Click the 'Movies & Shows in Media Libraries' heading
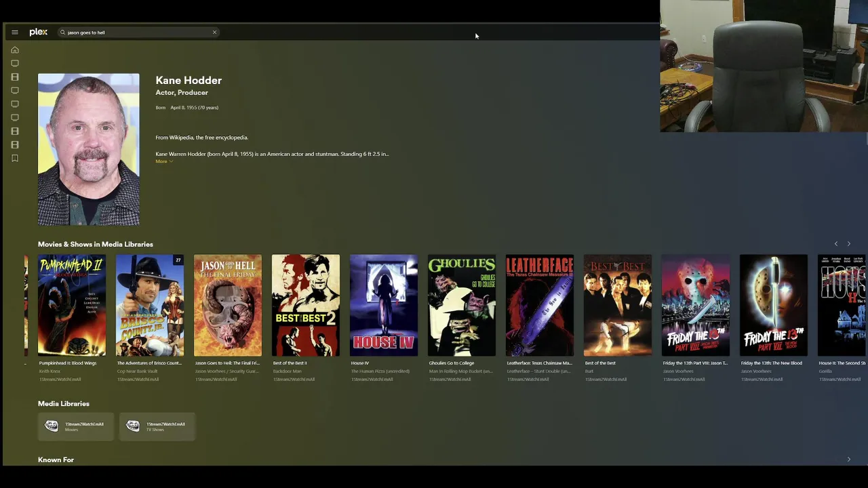The width and height of the screenshot is (868, 488). [x=96, y=245]
